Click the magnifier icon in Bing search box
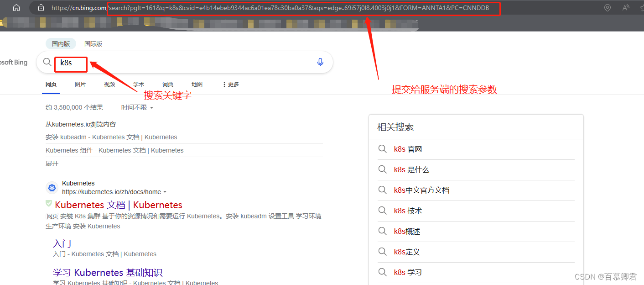The height and width of the screenshot is (285, 644). 47,62
